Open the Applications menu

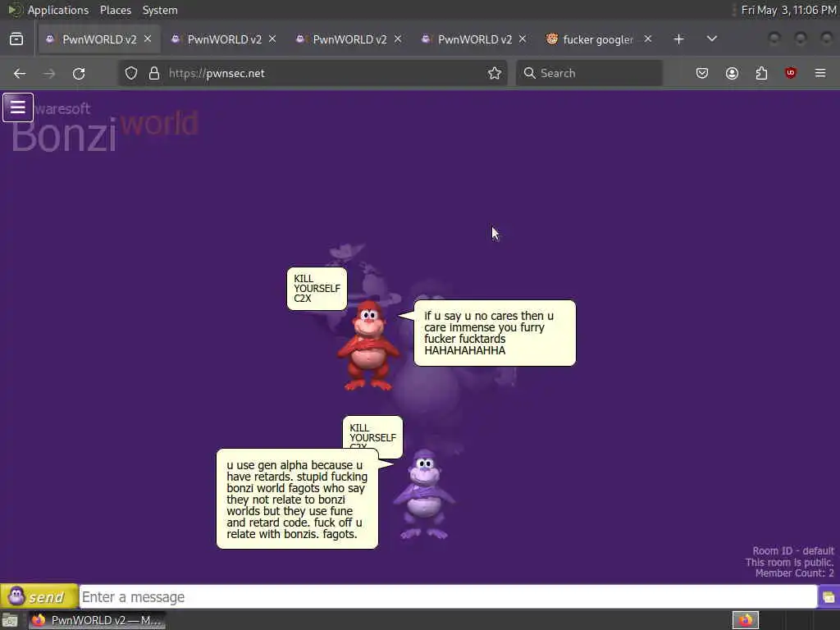point(58,10)
